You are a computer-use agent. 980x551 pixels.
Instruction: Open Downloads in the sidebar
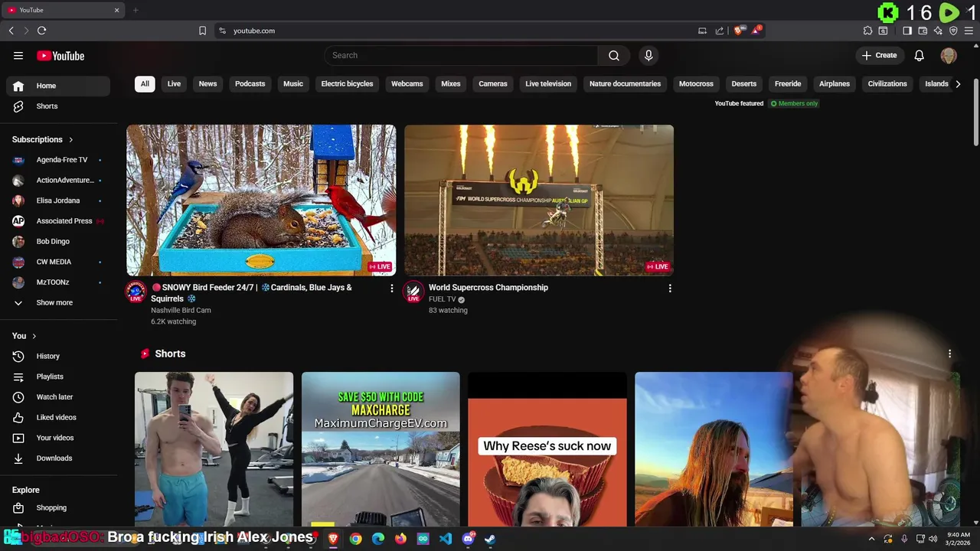[58, 458]
